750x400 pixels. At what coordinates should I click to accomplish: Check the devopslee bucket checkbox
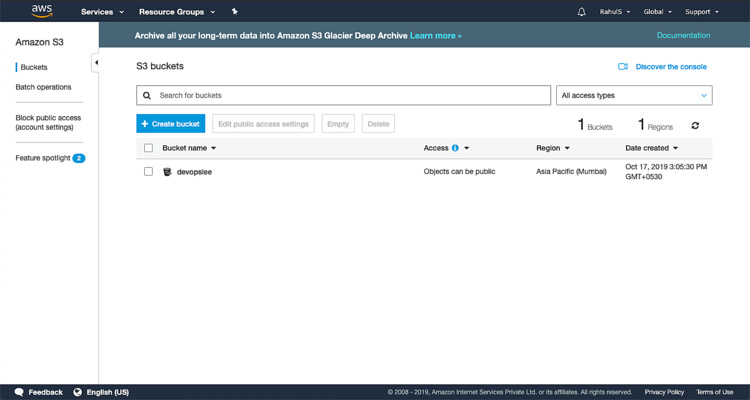tap(148, 171)
